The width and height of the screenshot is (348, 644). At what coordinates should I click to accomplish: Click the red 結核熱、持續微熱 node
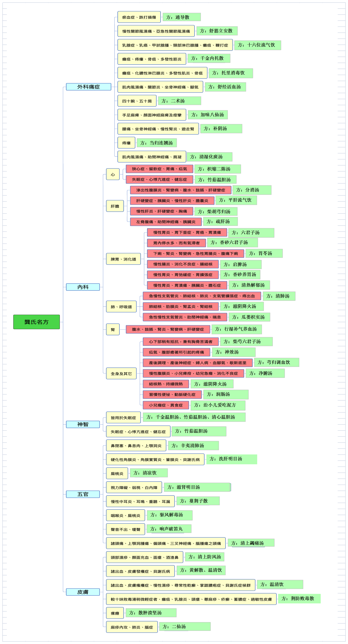166,384
